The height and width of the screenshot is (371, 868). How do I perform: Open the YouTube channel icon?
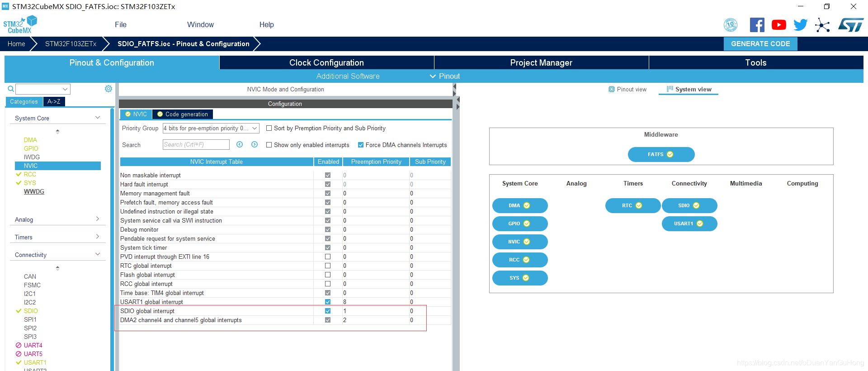point(778,25)
